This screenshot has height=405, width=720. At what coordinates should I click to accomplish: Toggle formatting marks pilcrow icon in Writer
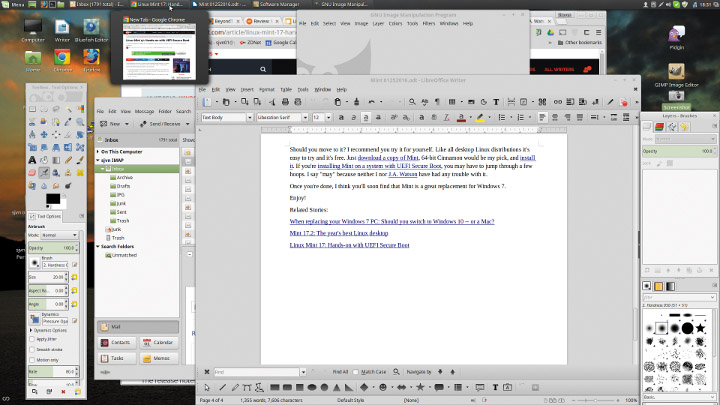[x=437, y=102]
